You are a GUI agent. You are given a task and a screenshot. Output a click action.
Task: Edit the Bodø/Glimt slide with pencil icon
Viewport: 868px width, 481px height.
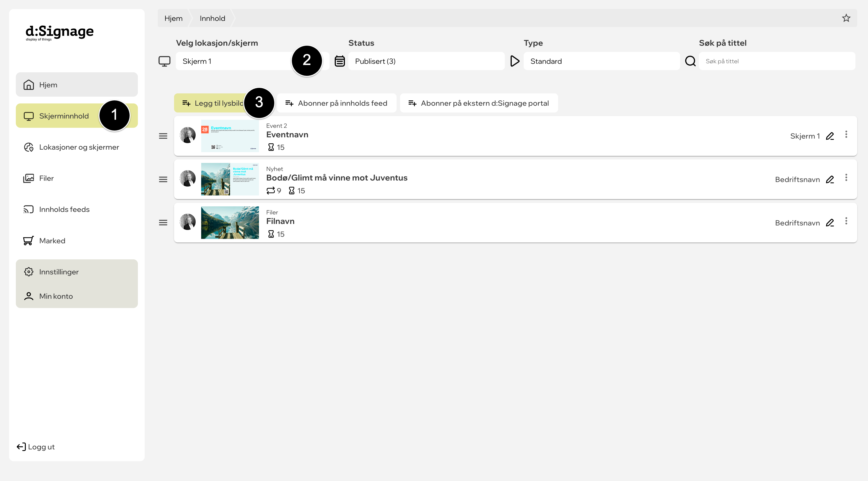[830, 179]
